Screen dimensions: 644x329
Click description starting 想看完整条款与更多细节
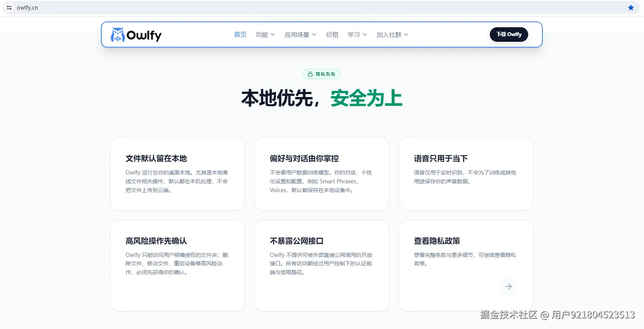[465, 259]
